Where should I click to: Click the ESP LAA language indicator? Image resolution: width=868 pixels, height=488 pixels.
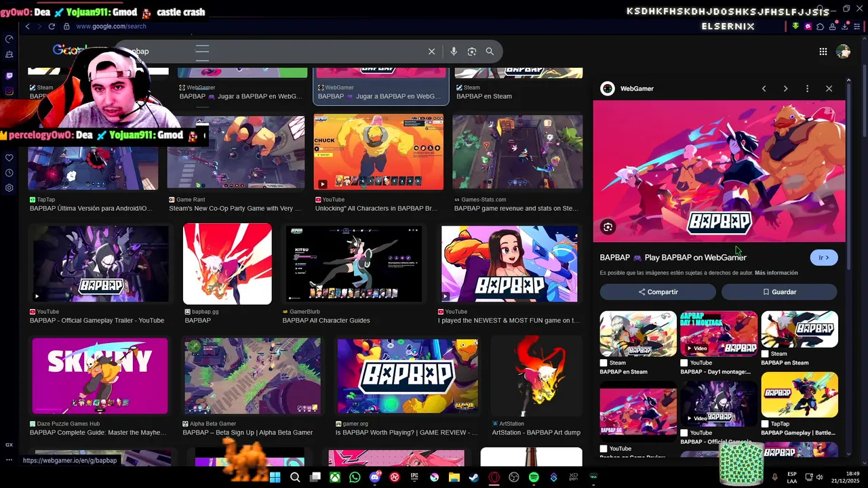point(792,477)
